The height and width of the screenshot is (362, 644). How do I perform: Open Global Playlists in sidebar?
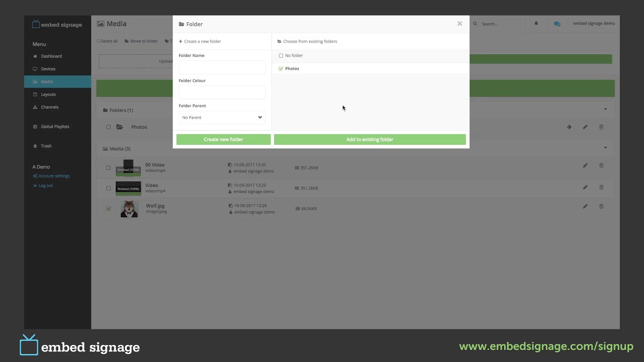pos(55,127)
